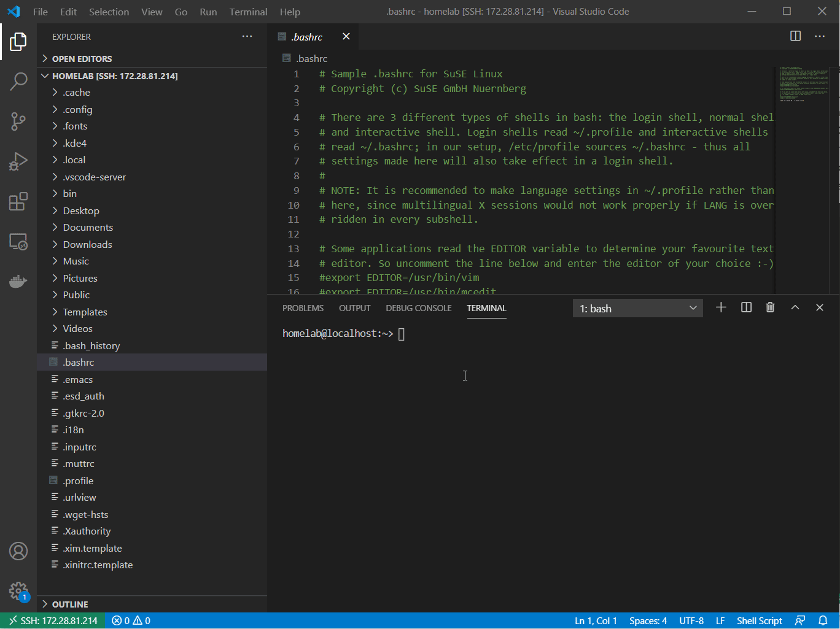
Task: Expand the OUTLINE section
Action: tap(152, 604)
